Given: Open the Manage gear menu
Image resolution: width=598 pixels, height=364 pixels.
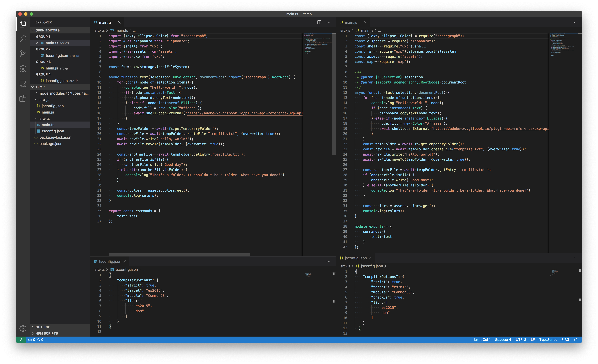Looking at the screenshot, I should 23,329.
